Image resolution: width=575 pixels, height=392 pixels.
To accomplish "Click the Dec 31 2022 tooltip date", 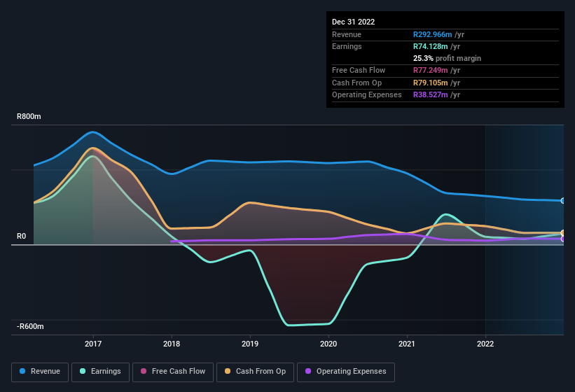I will click(354, 22).
